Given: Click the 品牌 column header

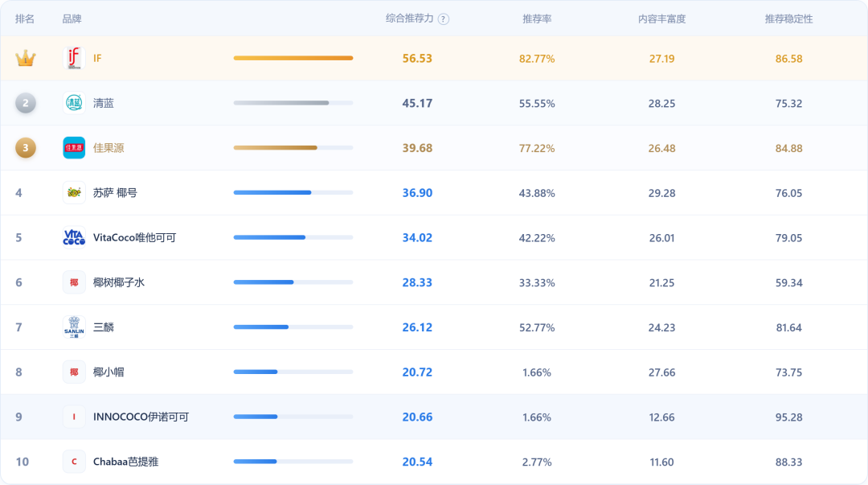Looking at the screenshot, I should 72,18.
